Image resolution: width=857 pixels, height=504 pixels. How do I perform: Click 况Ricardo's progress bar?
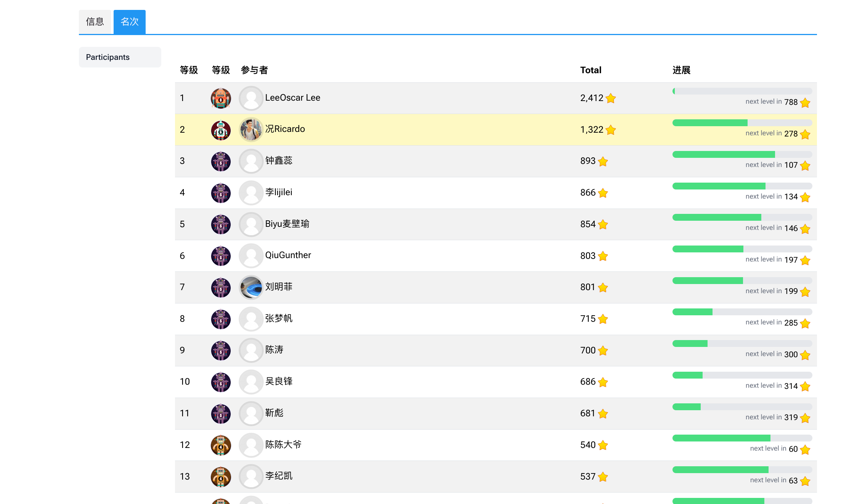[x=742, y=123]
